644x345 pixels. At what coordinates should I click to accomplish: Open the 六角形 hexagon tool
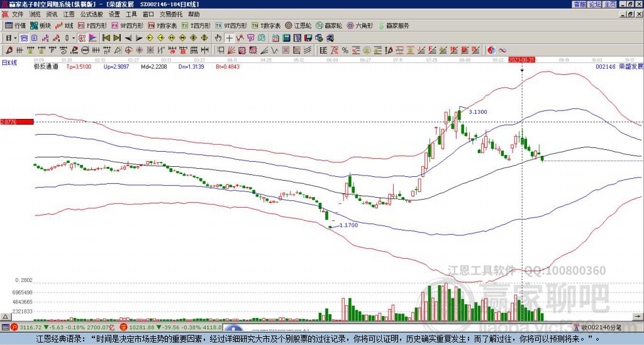(x=360, y=26)
